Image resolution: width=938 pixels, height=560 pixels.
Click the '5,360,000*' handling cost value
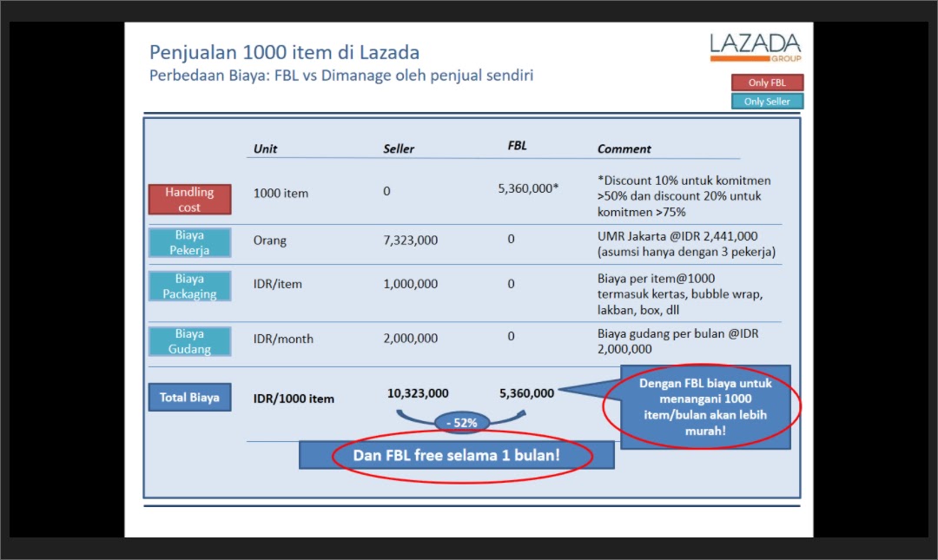pos(528,188)
